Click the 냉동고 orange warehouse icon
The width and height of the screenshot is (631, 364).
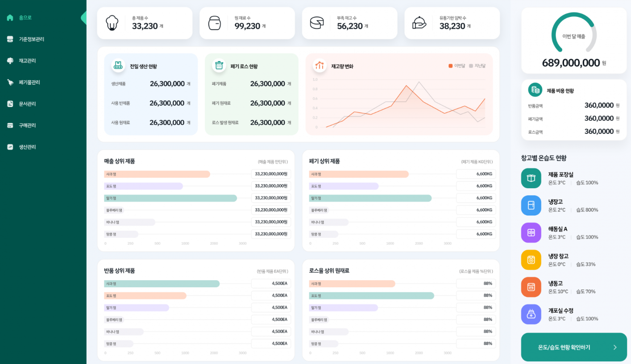pyautogui.click(x=531, y=287)
